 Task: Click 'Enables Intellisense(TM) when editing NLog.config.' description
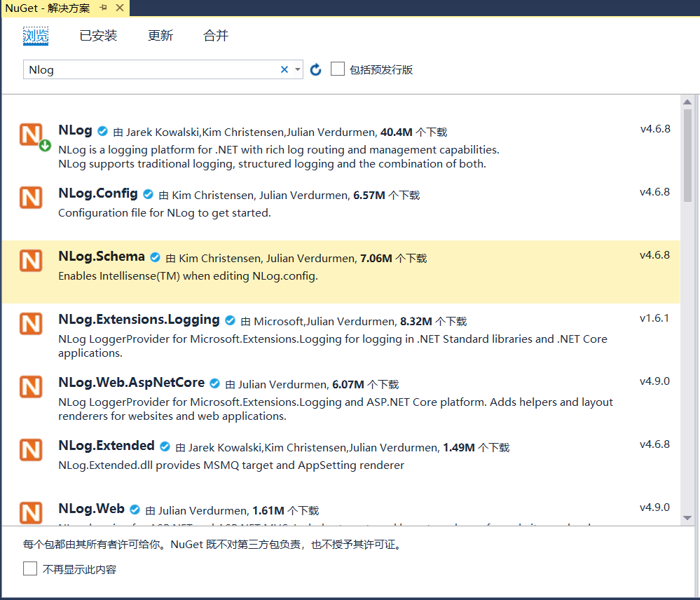tap(188, 276)
